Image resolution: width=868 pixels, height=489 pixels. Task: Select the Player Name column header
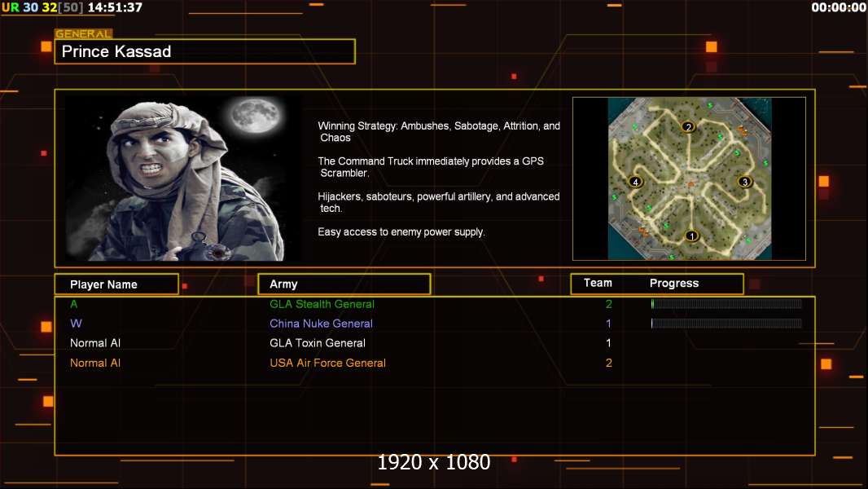click(116, 284)
